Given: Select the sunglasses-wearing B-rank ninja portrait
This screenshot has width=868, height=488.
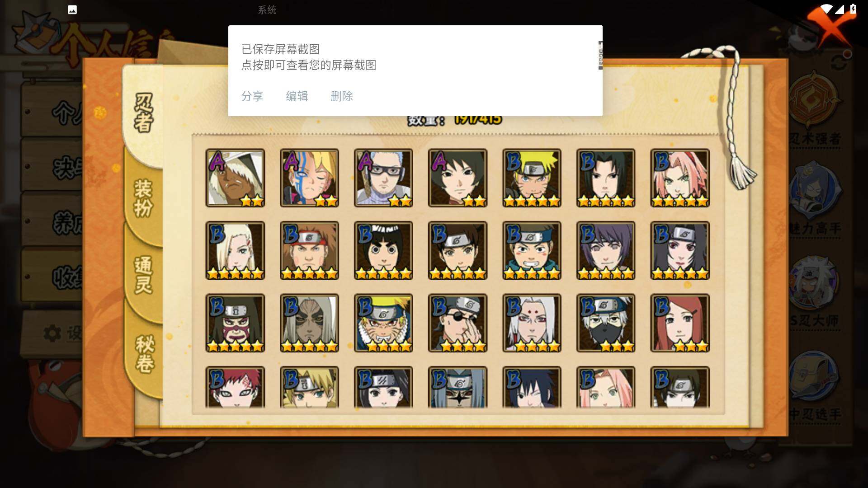Looking at the screenshot, I should [458, 323].
